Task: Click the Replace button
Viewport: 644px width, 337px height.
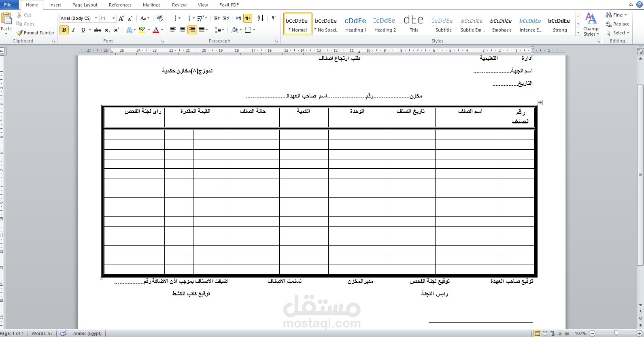Action: [x=618, y=24]
